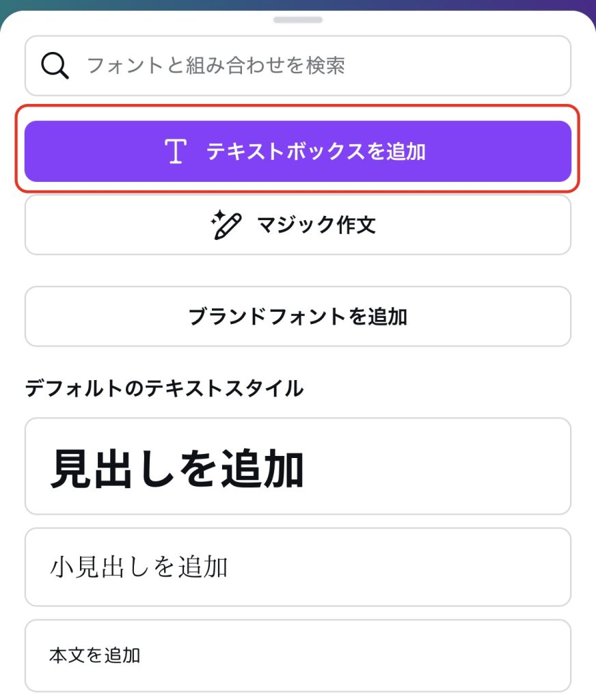Click the デフォルトのテキストスタイル section title
596x700 pixels.
tap(164, 388)
